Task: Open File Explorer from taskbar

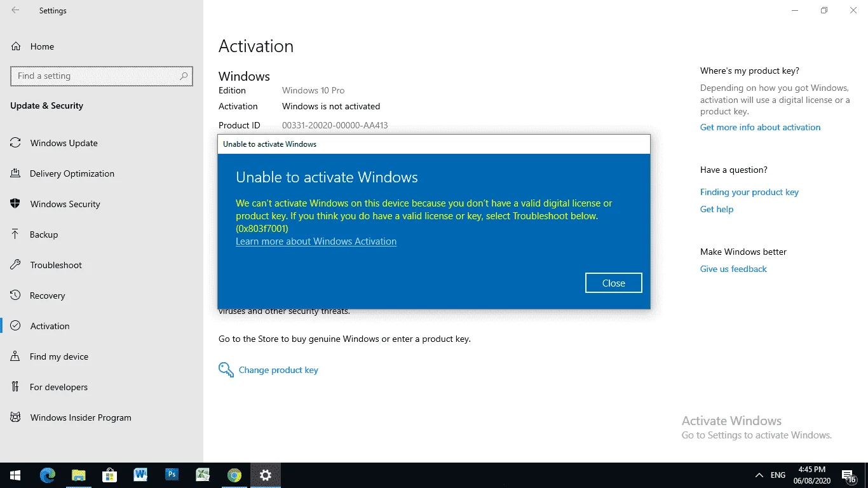Action: pyautogui.click(x=79, y=475)
